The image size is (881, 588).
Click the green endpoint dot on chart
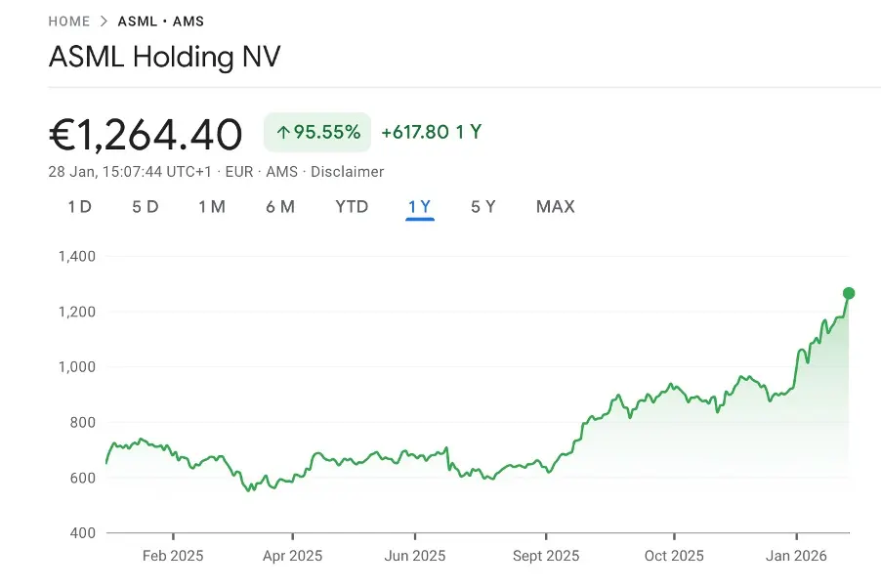[x=849, y=293]
